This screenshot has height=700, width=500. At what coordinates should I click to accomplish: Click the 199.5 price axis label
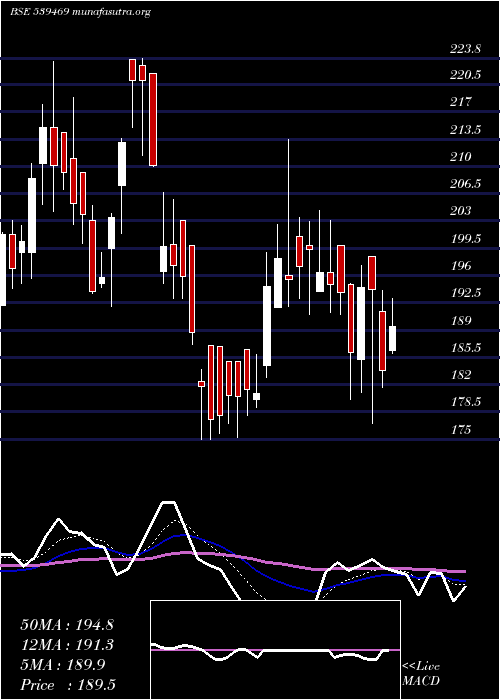465,239
